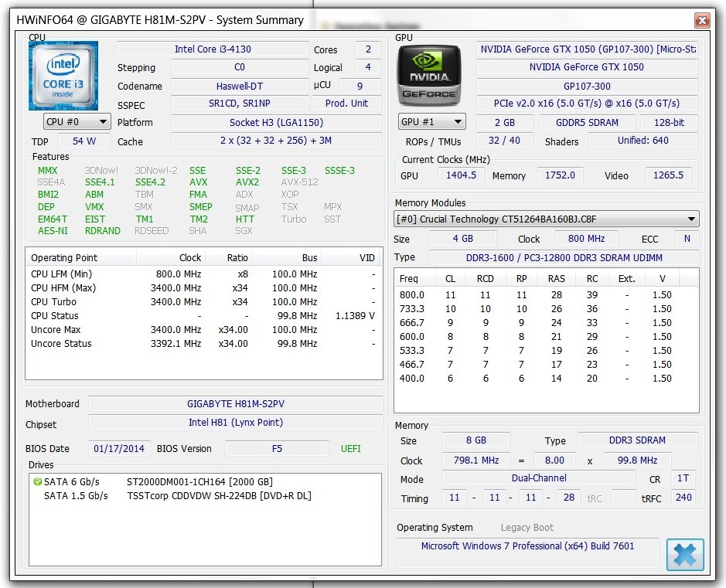726x588 pixels.
Task: Click the Intel Core i3 logo
Action: click(63, 76)
